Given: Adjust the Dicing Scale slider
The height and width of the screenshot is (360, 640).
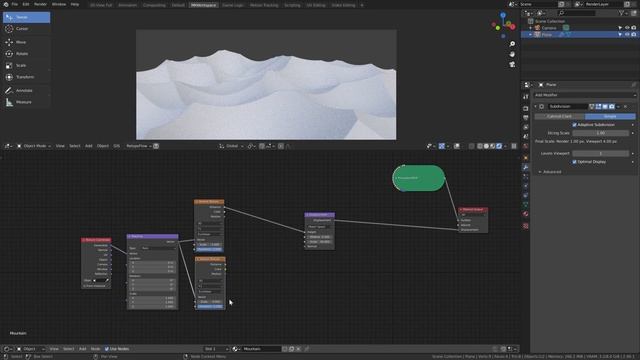Looking at the screenshot, I should pyautogui.click(x=601, y=133).
